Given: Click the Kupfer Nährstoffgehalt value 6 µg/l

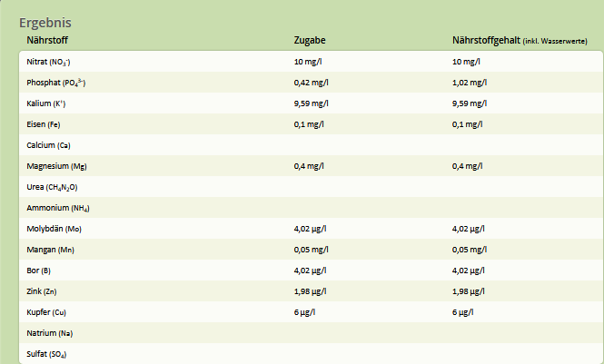Looking at the screenshot, I should coord(462,312).
